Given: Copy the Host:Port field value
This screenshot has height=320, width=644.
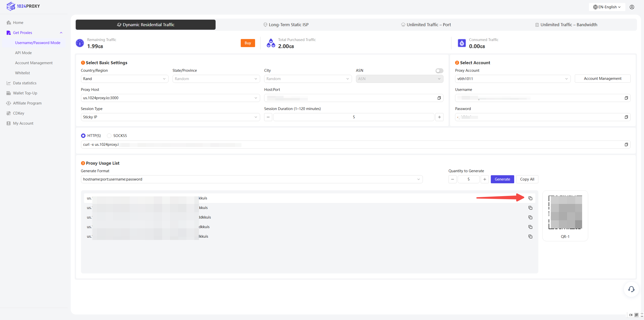Looking at the screenshot, I should 439,98.
